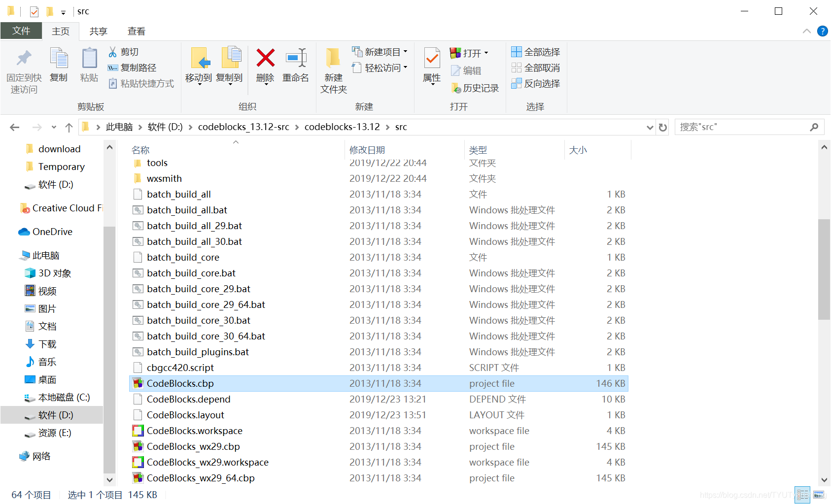The height and width of the screenshot is (504, 831).
Task: Click the Paste ribbon icon
Action: pos(89,65)
